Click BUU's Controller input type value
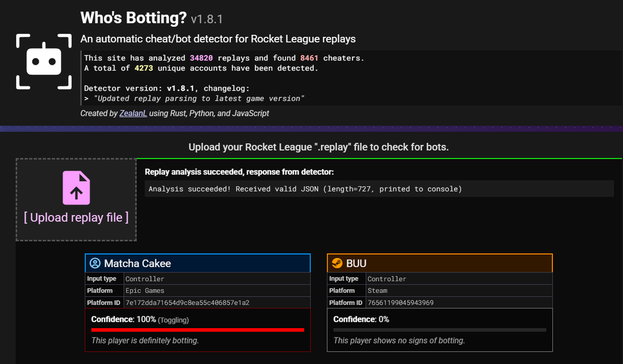 click(x=387, y=279)
